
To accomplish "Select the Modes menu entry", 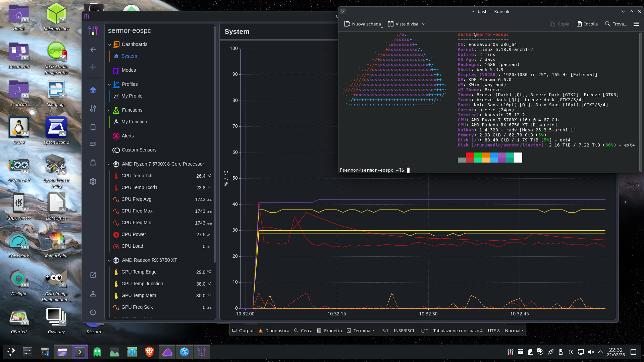I will click(x=129, y=70).
